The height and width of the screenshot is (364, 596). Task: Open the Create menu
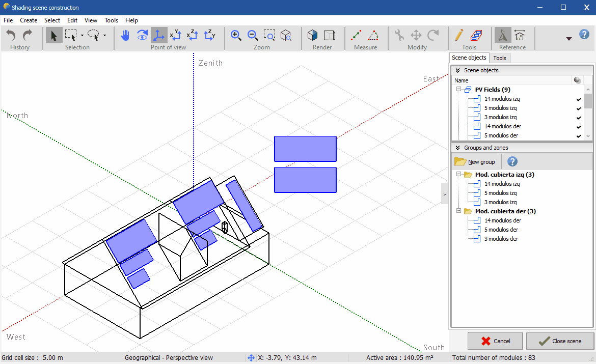pyautogui.click(x=29, y=20)
